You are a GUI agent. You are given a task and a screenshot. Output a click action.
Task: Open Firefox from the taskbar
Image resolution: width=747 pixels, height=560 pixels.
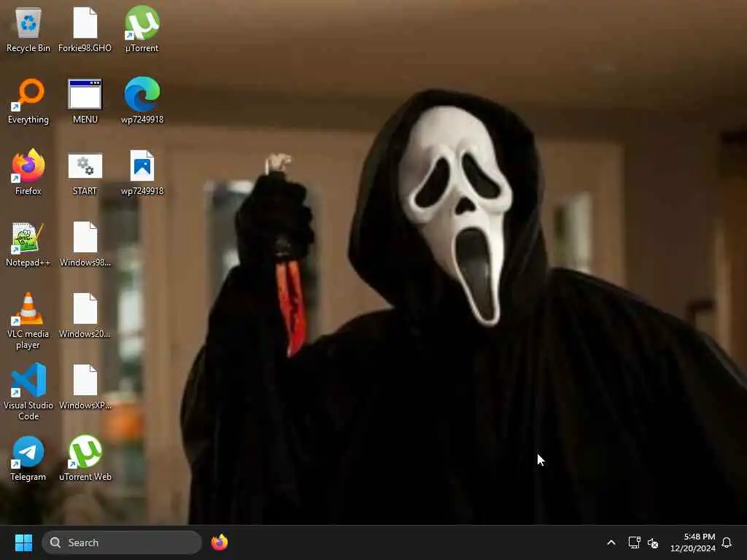coord(220,542)
